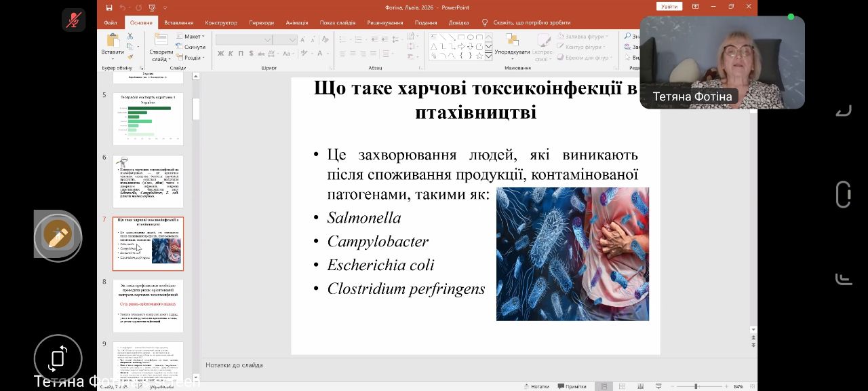Open the font name combo box

click(x=243, y=39)
